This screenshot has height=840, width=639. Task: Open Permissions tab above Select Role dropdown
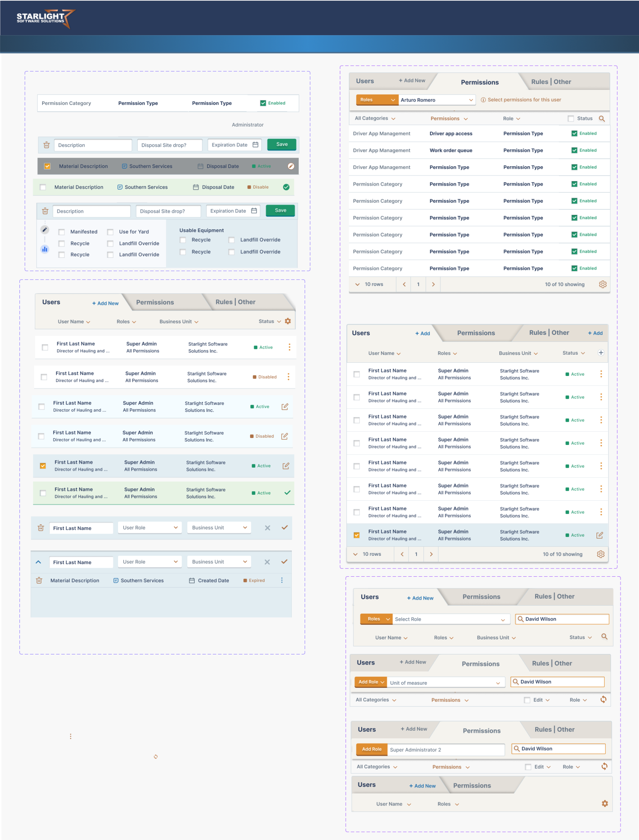[481, 597]
